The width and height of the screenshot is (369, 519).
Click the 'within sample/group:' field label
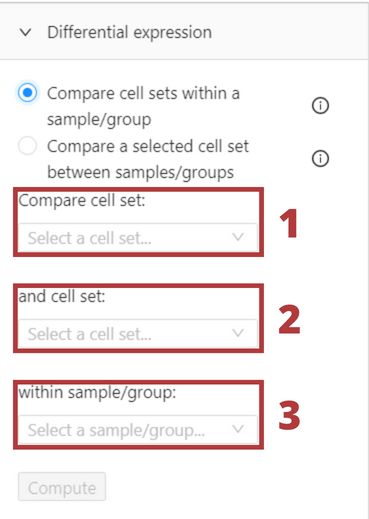tap(97, 392)
